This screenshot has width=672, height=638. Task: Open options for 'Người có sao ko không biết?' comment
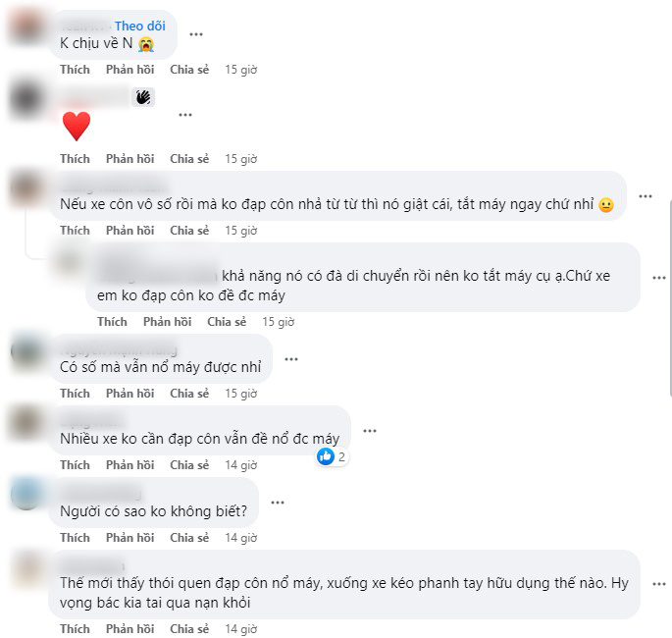click(278, 503)
